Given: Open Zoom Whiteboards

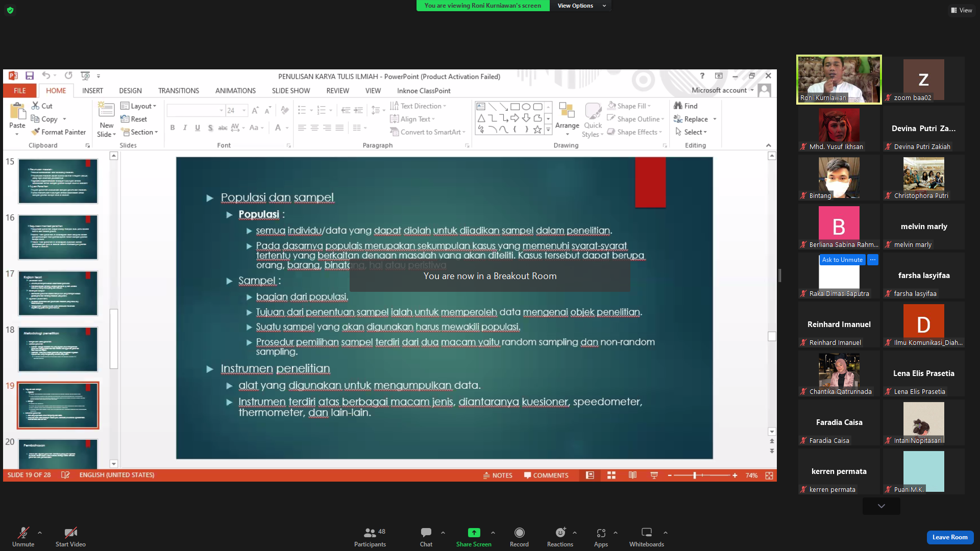Looking at the screenshot, I should [647, 537].
